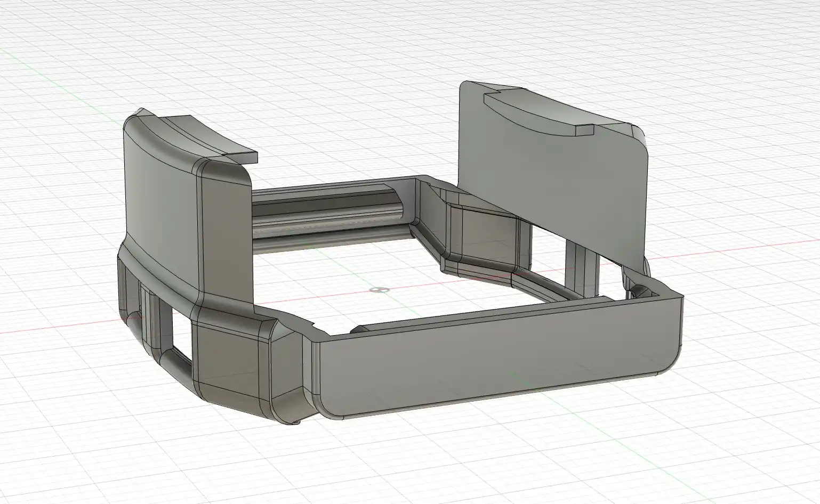Click the origin point marker on grid
The image size is (820, 504).
(x=379, y=290)
